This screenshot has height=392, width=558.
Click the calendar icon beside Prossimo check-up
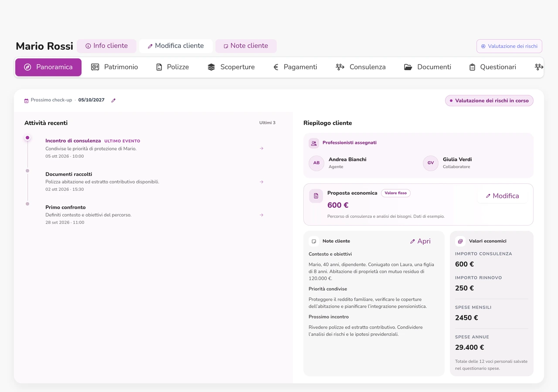26,101
